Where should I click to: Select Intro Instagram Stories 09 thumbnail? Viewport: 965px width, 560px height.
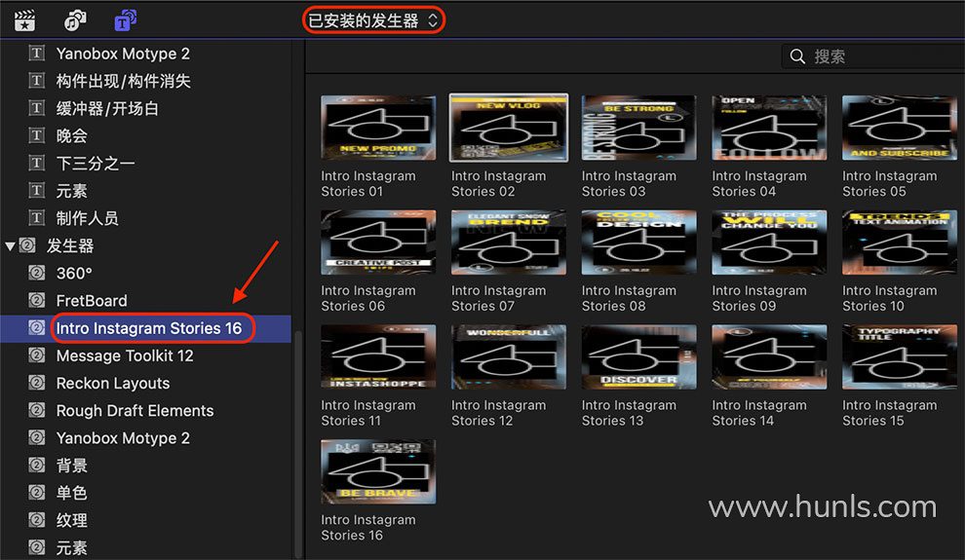pos(769,243)
